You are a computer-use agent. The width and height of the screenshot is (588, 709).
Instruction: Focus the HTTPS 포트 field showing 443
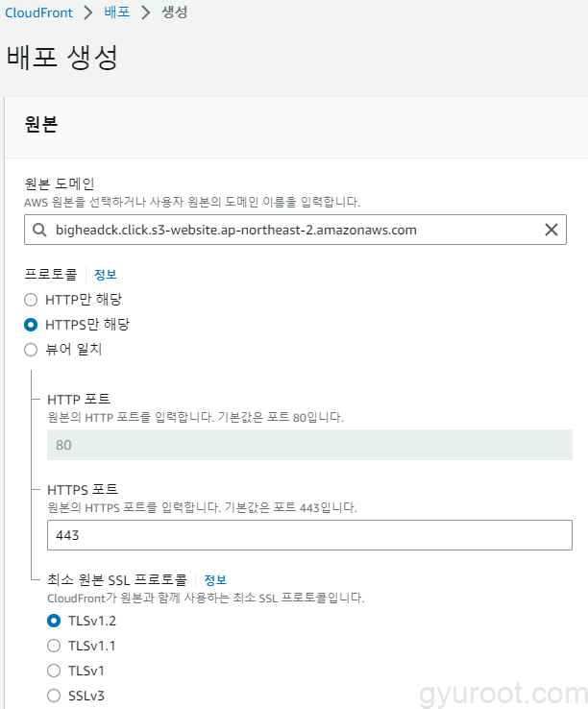click(308, 534)
